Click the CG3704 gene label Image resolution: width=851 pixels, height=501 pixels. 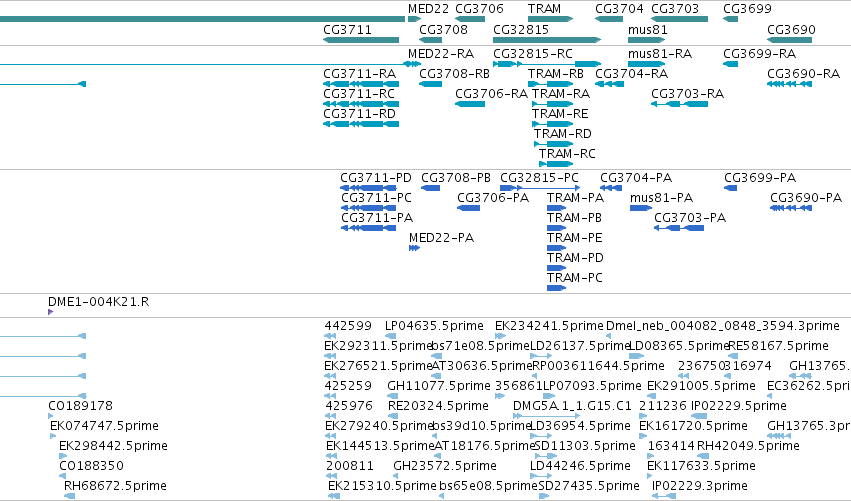[x=619, y=9]
